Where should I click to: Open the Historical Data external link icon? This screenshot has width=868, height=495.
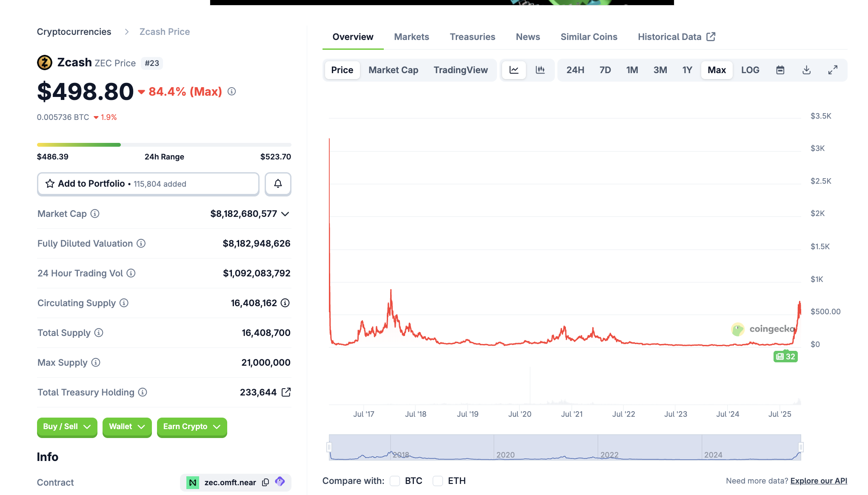(711, 37)
